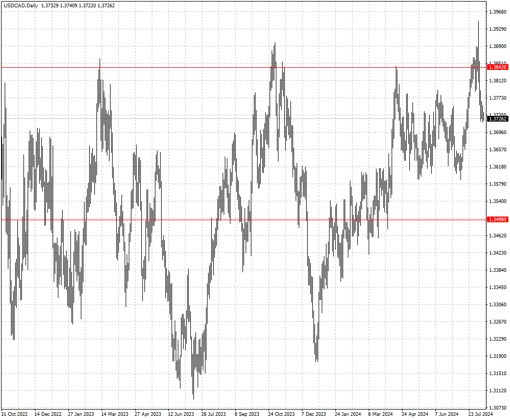Click the 12 Jun 2023 date label

point(181,414)
